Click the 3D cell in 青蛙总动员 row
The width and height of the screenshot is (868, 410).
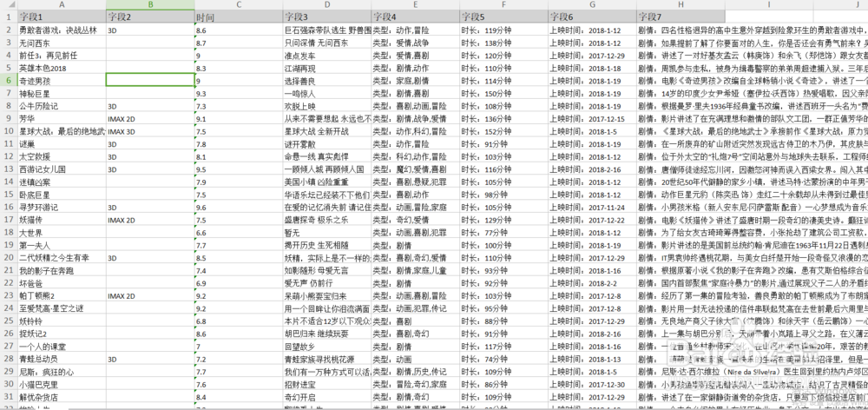150,359
